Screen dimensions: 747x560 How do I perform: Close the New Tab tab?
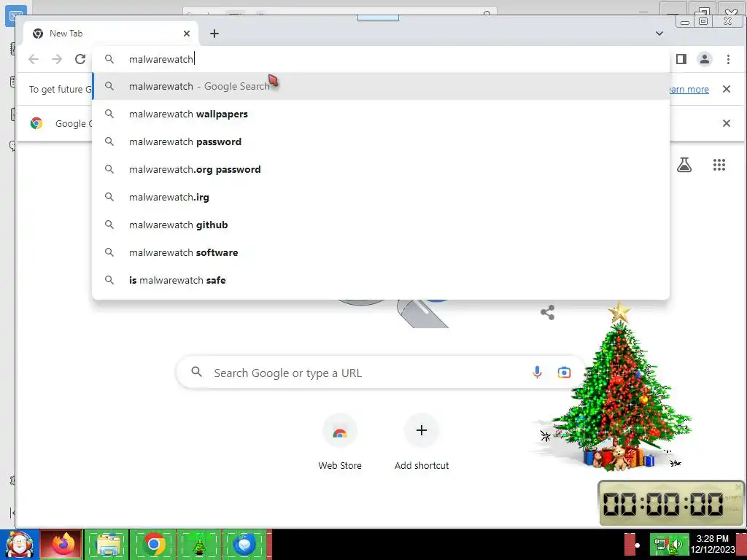click(187, 34)
